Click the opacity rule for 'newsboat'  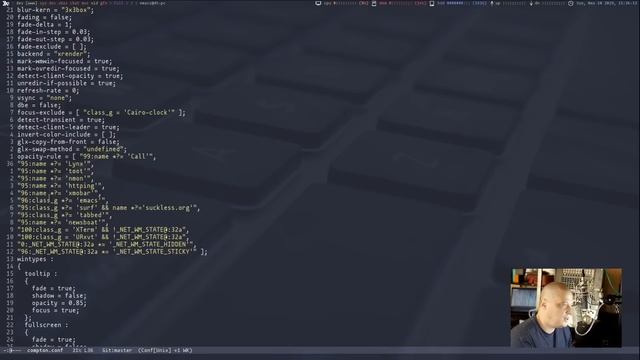pyautogui.click(x=62, y=223)
